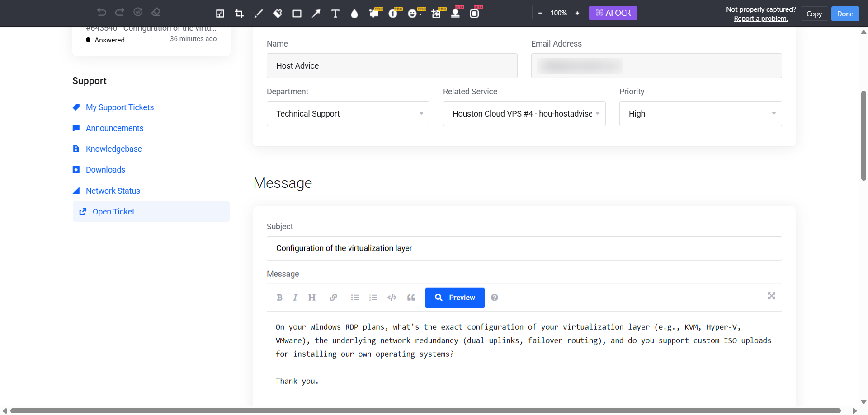
Task: Select the pen drawing tool
Action: [x=259, y=14]
